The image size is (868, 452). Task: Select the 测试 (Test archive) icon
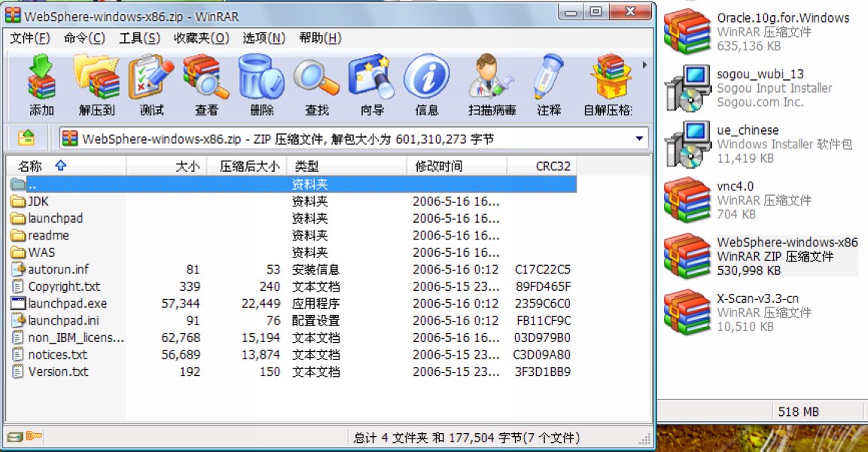click(x=150, y=83)
